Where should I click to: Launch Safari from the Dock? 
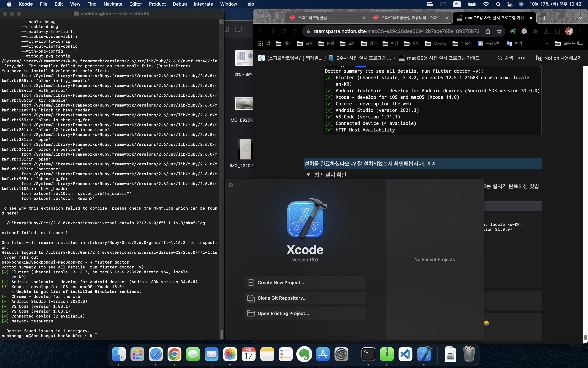pyautogui.click(x=156, y=354)
